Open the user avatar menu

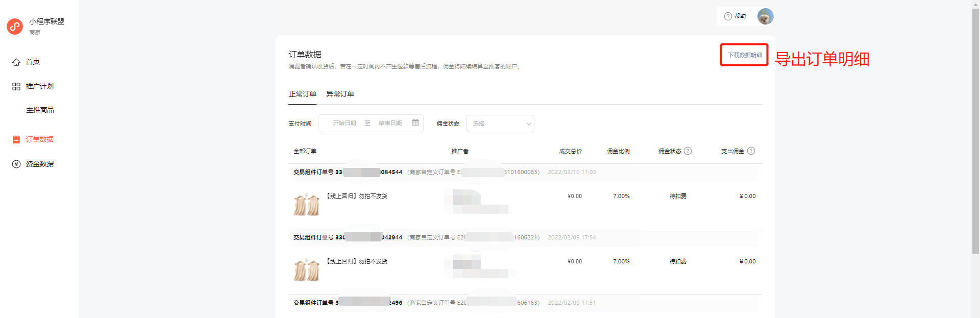click(765, 16)
